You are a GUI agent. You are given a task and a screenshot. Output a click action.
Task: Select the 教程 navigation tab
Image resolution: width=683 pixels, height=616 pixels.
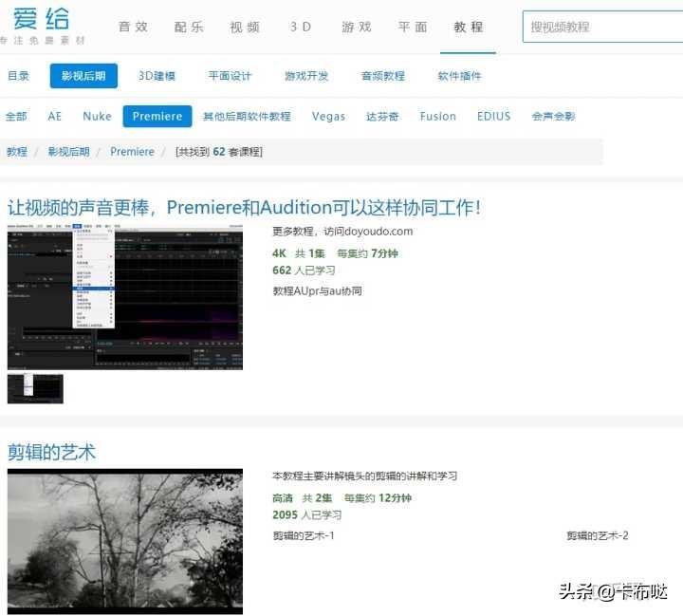[x=469, y=27]
